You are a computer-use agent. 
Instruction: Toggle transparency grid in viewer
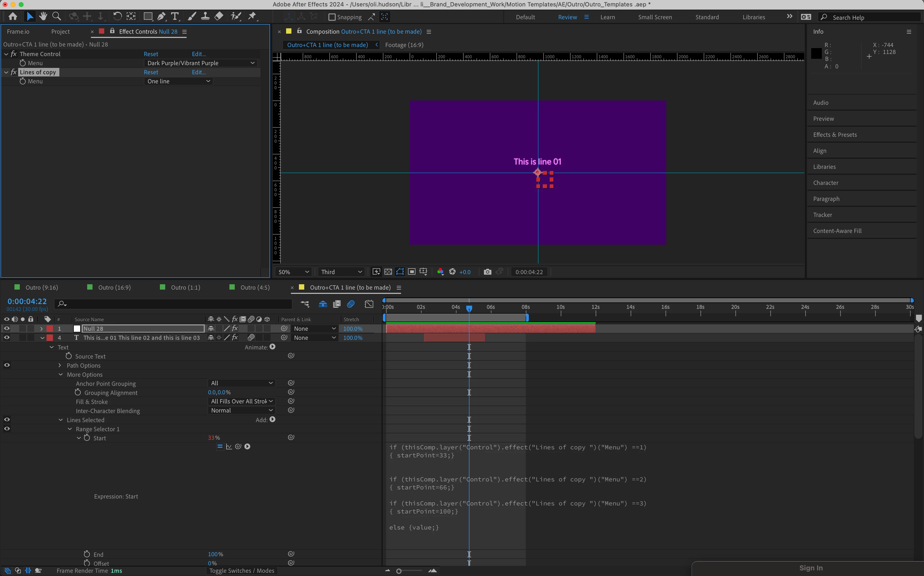(x=388, y=272)
